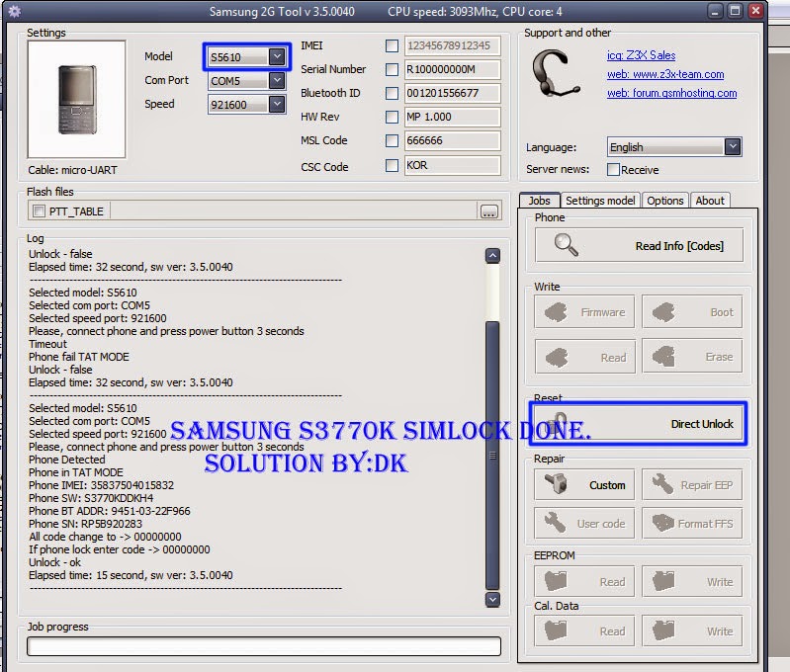Click the Bluetooth ID input field
790x672 pixels.
click(x=453, y=93)
